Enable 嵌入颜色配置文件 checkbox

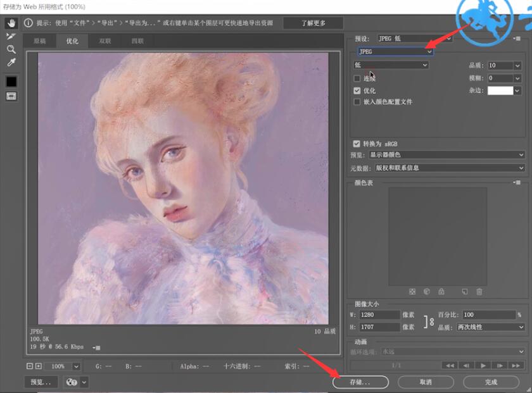coord(357,102)
